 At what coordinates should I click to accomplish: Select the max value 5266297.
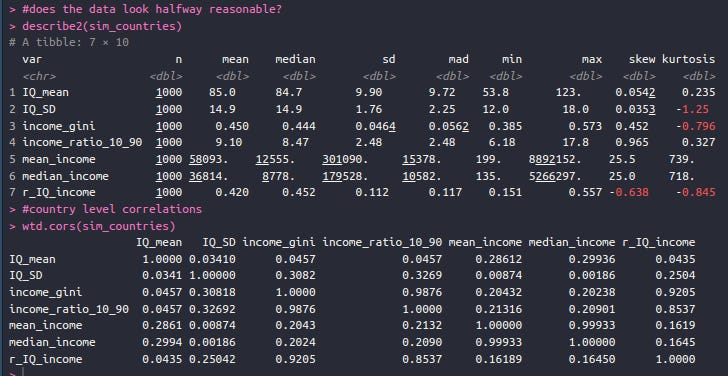(555, 176)
